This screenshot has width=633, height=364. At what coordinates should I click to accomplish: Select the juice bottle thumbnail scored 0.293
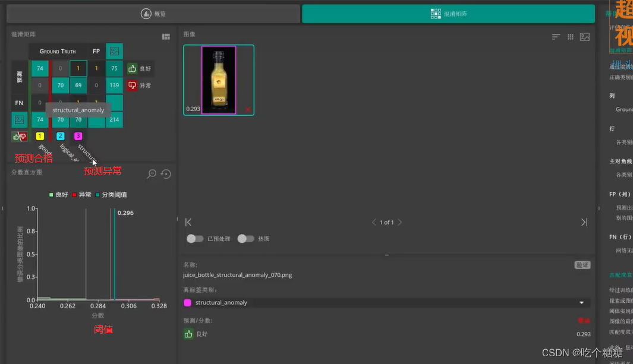(x=219, y=80)
